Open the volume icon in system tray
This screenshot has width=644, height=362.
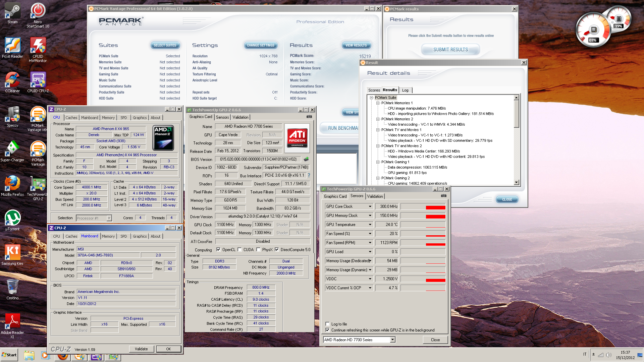[x=608, y=355]
